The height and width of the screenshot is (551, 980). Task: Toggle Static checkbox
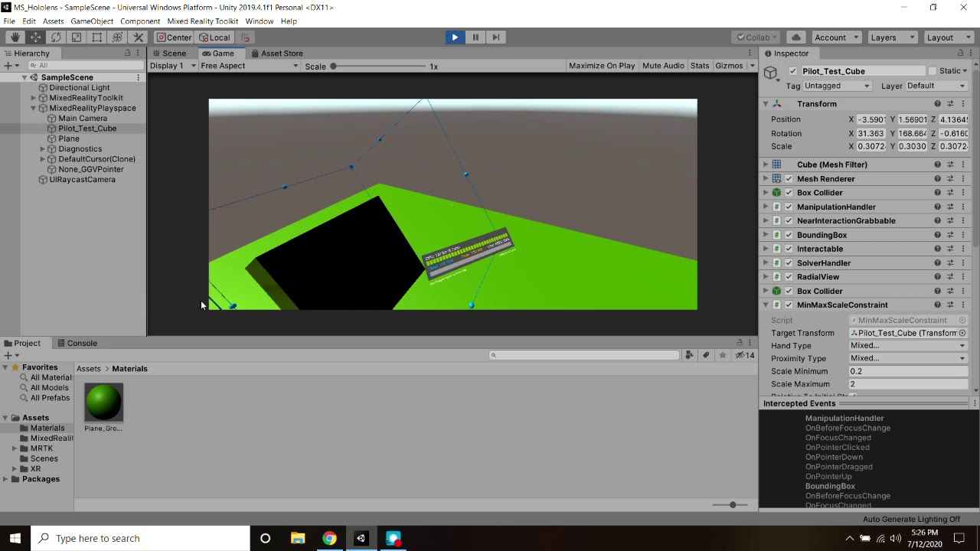933,71
